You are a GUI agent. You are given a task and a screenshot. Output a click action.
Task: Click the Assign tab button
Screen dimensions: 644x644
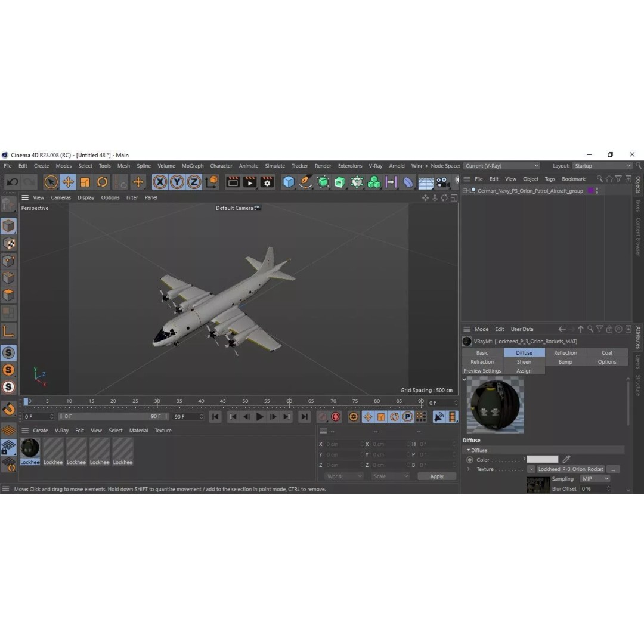[524, 371]
